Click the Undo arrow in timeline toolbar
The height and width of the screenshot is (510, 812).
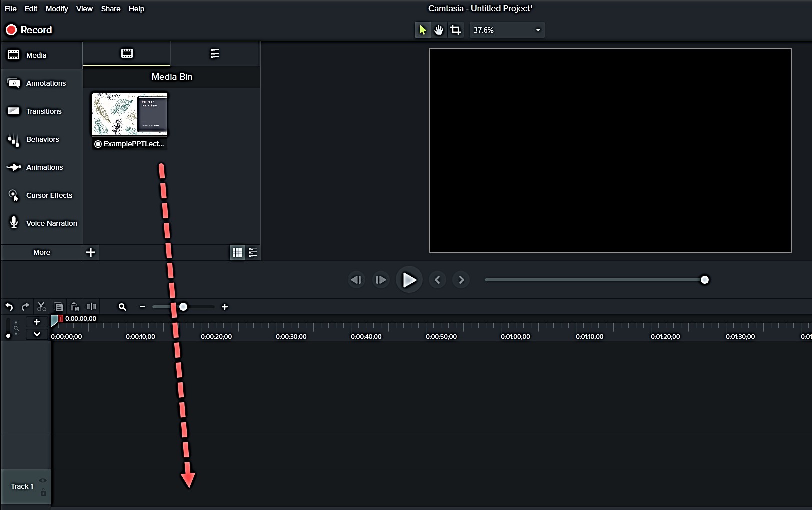click(9, 307)
